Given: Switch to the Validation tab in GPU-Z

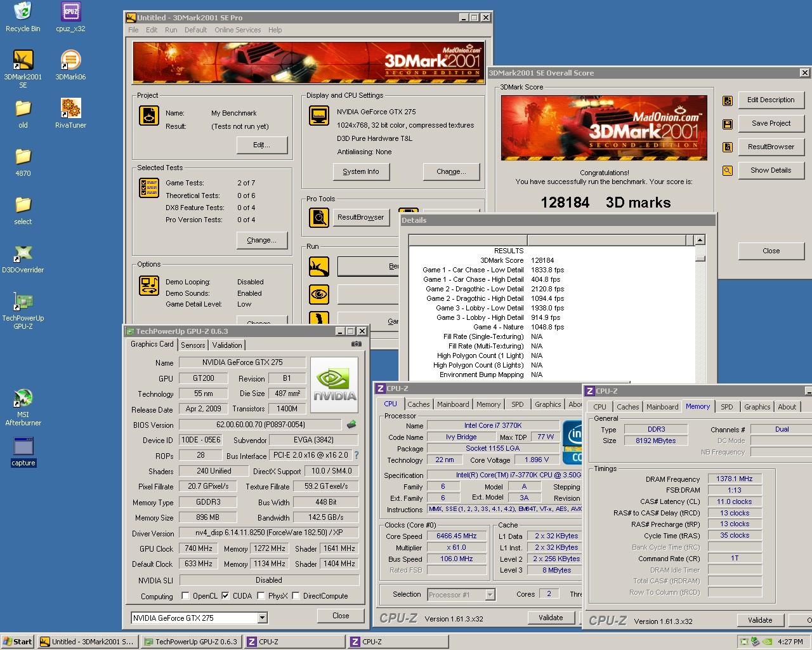Looking at the screenshot, I should tap(227, 345).
